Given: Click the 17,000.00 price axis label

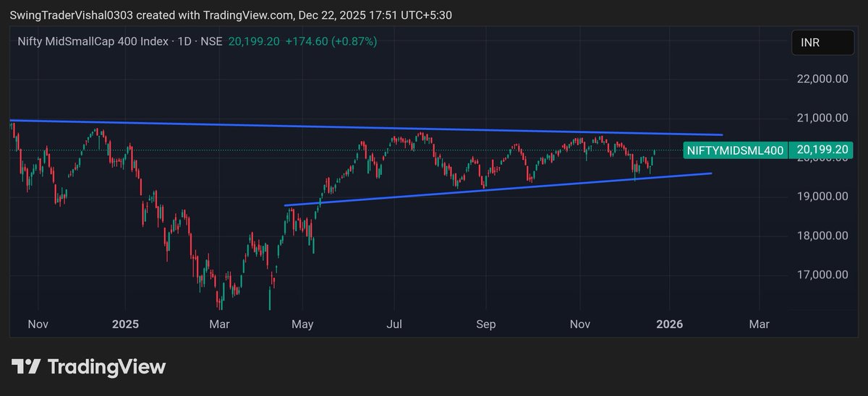Looking at the screenshot, I should coord(821,275).
